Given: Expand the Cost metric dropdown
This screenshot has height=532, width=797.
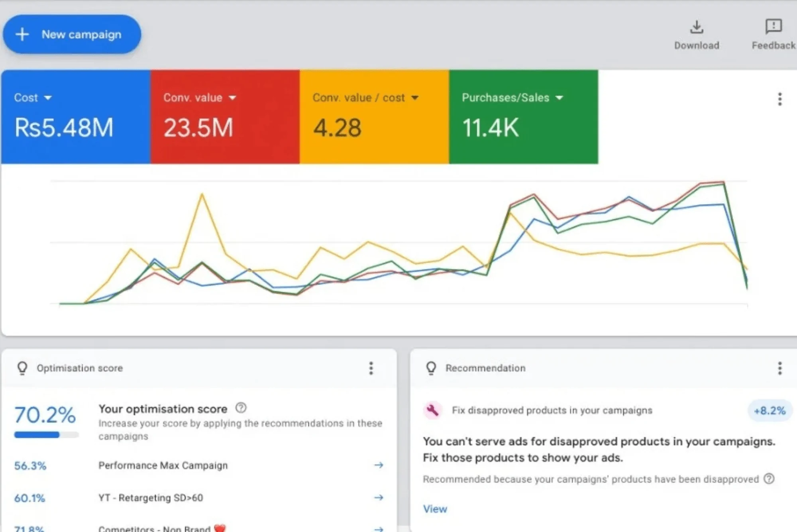Looking at the screenshot, I should point(48,98).
